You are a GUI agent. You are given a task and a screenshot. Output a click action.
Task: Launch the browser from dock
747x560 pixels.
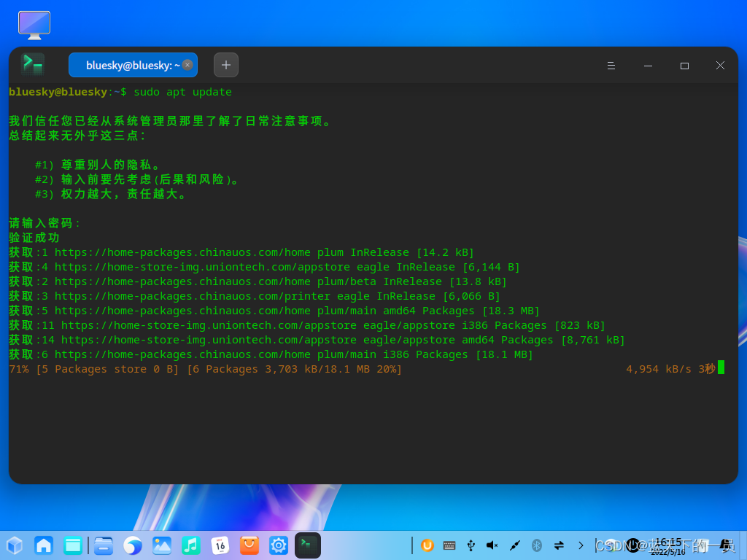click(x=133, y=545)
